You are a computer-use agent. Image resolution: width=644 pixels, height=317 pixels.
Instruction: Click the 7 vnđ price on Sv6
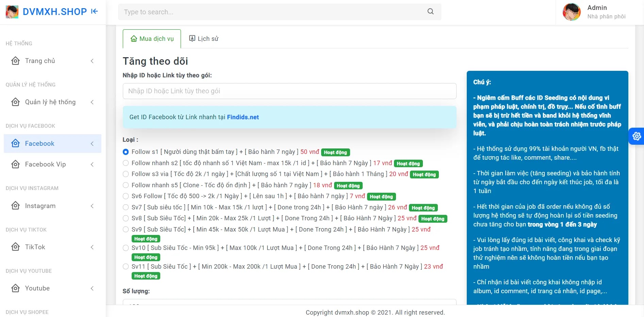tap(358, 196)
